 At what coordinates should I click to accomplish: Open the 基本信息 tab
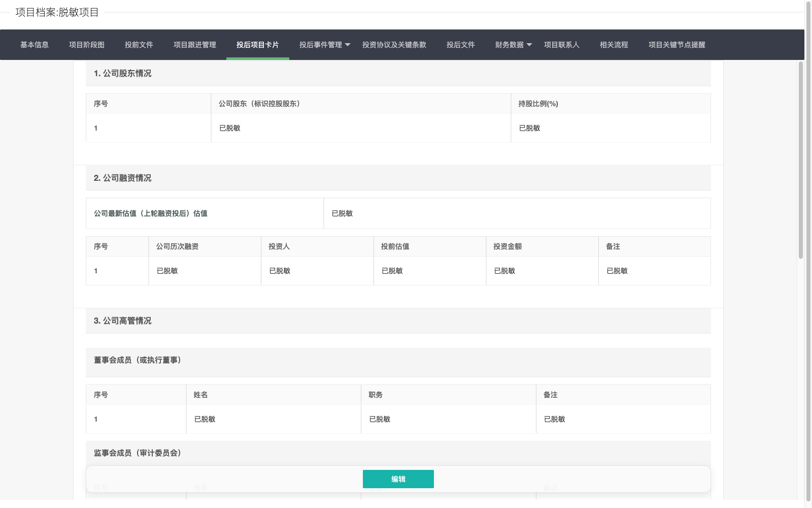tap(35, 45)
